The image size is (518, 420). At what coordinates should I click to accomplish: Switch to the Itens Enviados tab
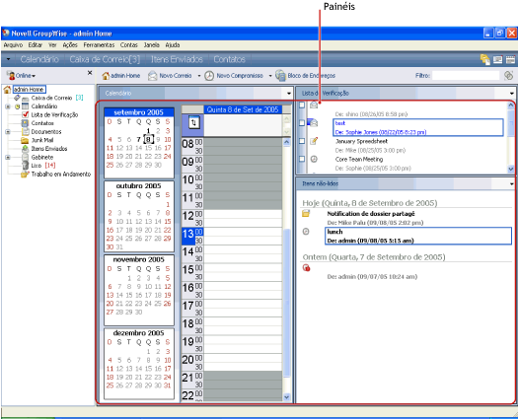click(177, 59)
